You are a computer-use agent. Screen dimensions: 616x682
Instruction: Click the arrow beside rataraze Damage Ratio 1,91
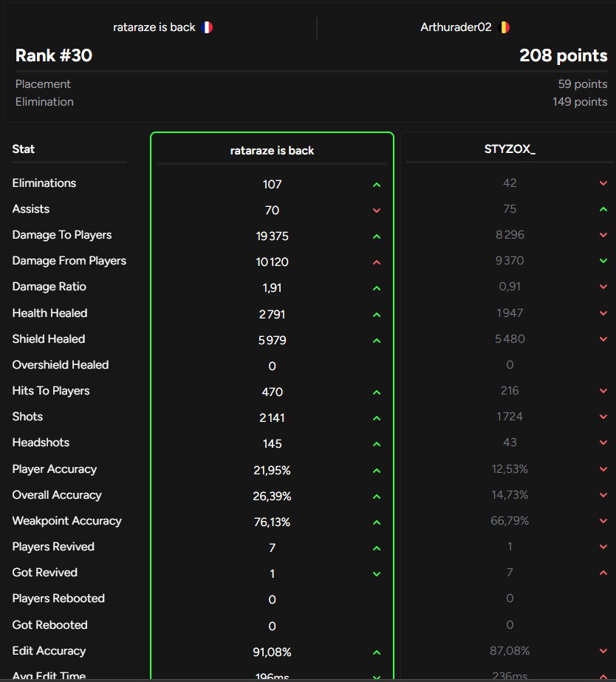[377, 288]
